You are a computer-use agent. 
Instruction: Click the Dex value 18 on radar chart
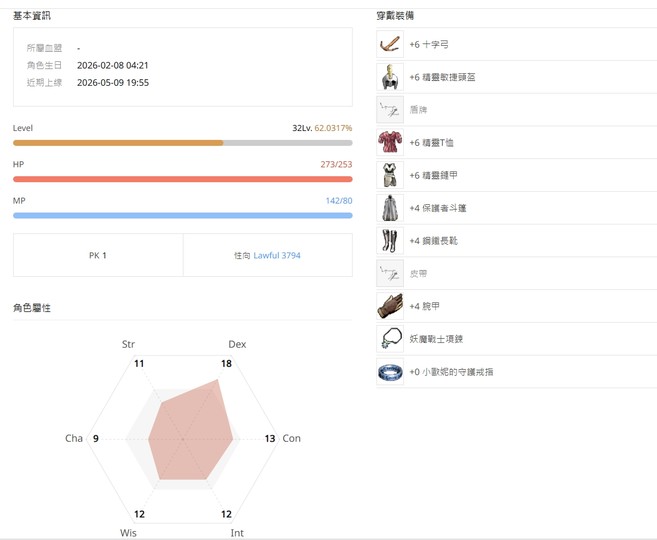[226, 363]
